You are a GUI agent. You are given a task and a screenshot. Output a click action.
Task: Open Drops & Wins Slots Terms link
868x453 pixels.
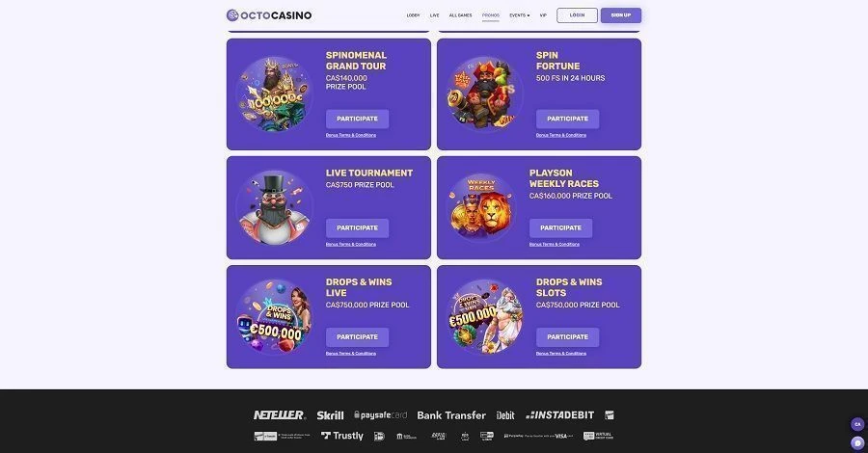point(561,353)
